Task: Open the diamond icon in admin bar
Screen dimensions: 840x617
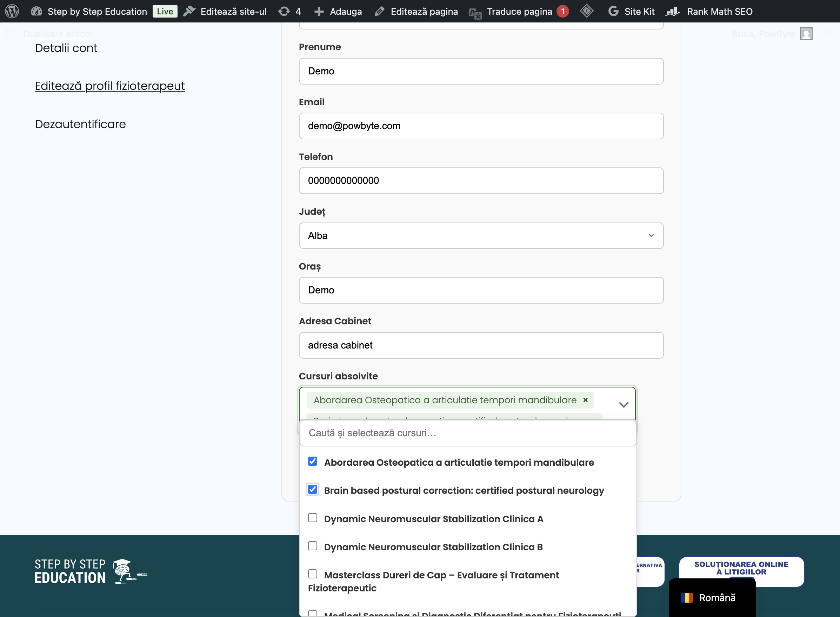Action: click(587, 11)
